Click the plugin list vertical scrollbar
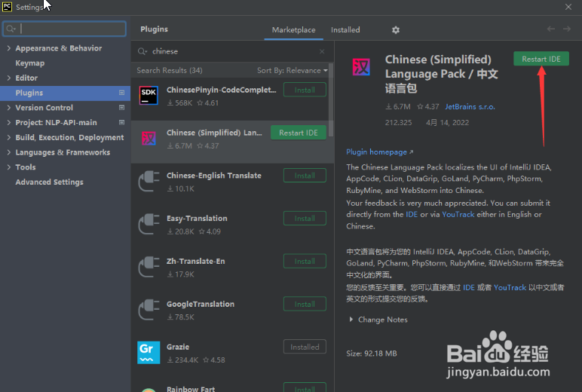The width and height of the screenshot is (582, 392). [331, 100]
